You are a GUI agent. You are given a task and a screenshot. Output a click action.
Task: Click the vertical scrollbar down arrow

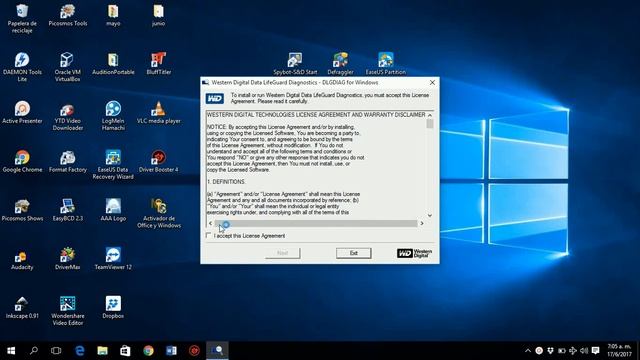430,215
